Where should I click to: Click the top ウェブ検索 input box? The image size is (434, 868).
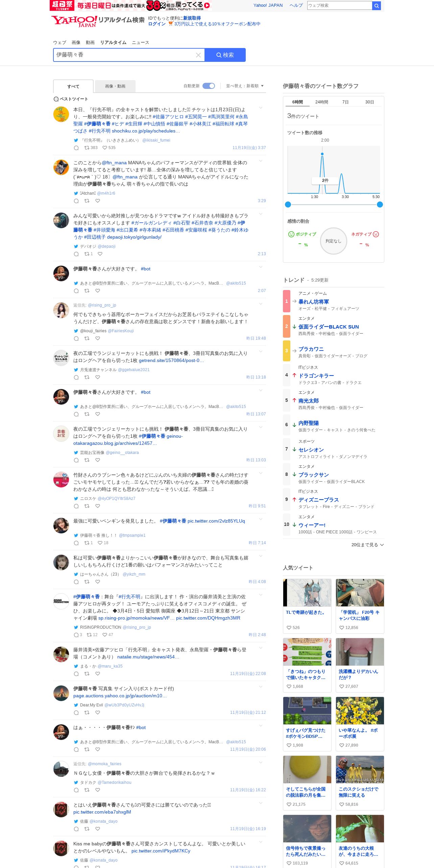point(339,5)
